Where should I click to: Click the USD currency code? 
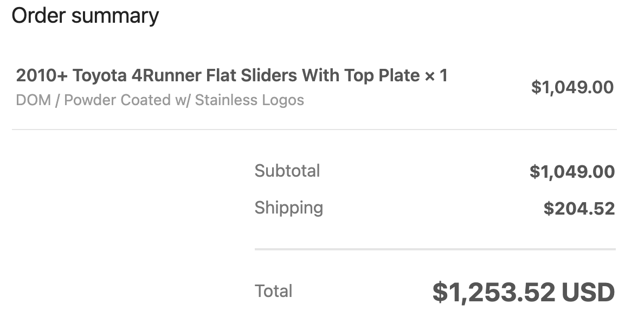click(x=588, y=292)
